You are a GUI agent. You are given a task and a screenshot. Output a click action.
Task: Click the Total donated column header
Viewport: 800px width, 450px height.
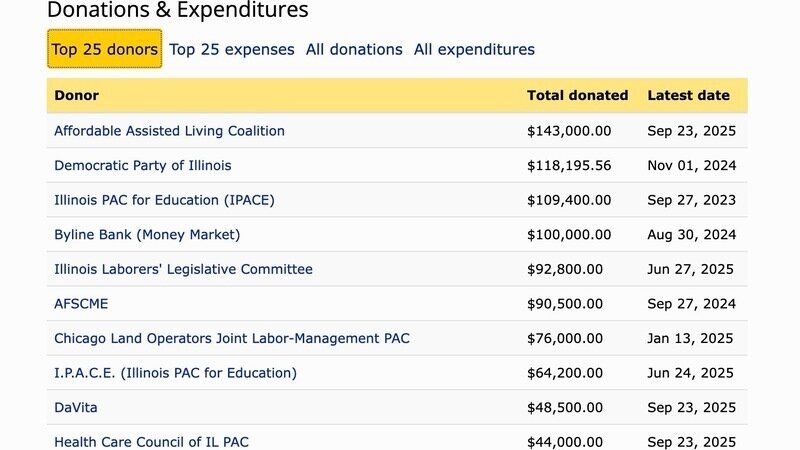(577, 96)
